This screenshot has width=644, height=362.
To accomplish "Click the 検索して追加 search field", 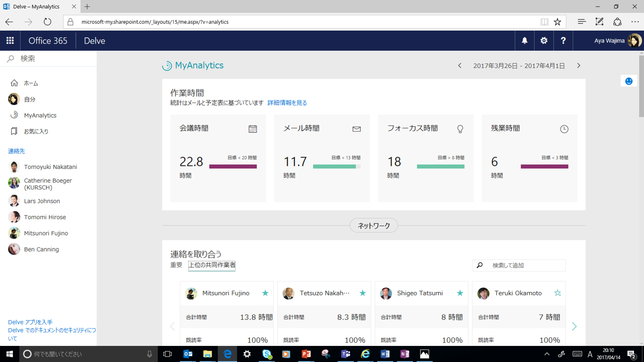I will 519,265.
